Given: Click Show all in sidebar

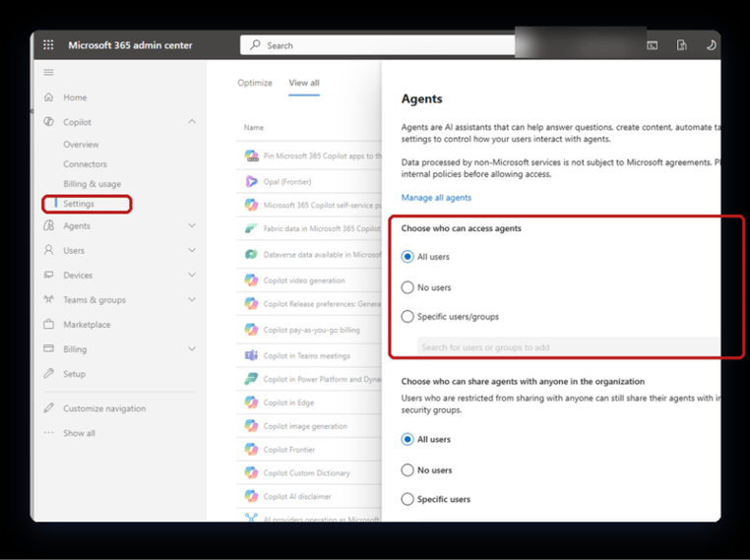Looking at the screenshot, I should [79, 433].
